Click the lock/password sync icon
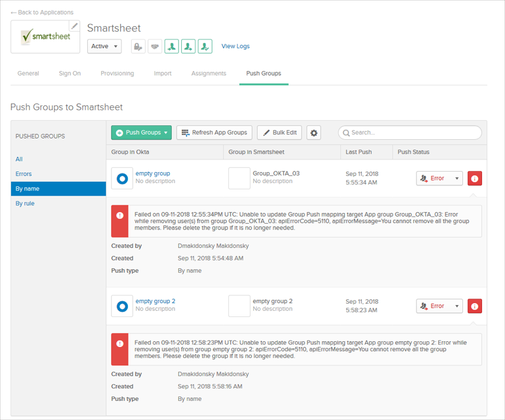Viewport: 505px width, 420px height. coord(138,46)
